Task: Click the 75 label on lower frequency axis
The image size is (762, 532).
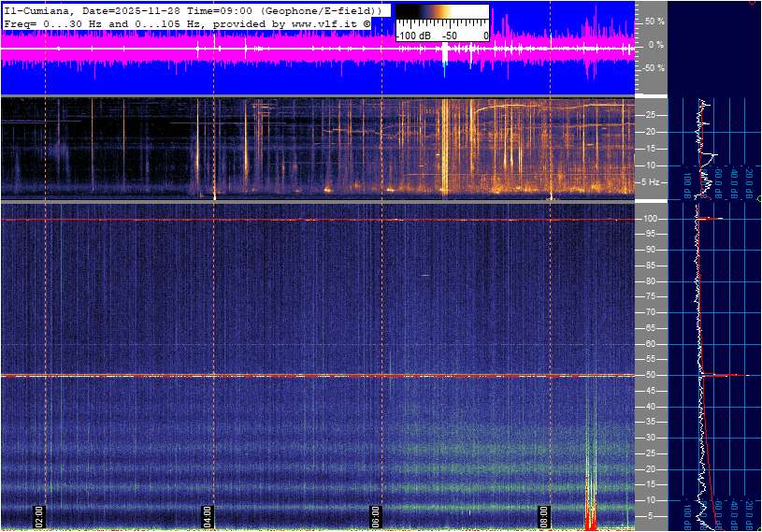Action: point(650,297)
